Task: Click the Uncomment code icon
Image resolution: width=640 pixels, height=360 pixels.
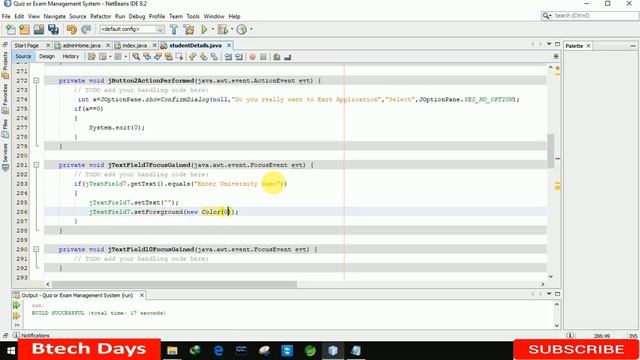Action: 288,57
